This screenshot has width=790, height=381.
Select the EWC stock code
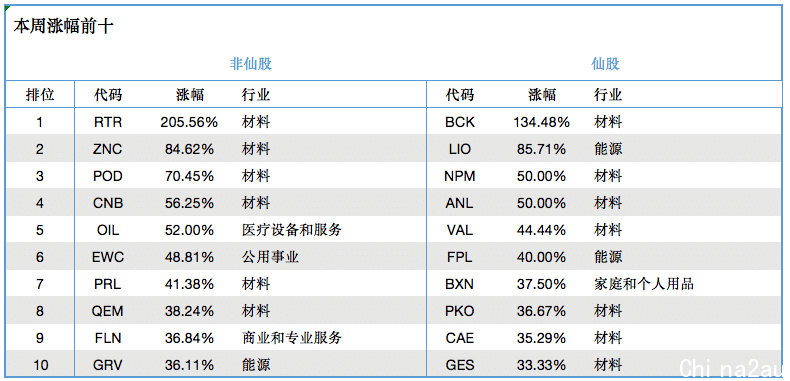(x=108, y=258)
